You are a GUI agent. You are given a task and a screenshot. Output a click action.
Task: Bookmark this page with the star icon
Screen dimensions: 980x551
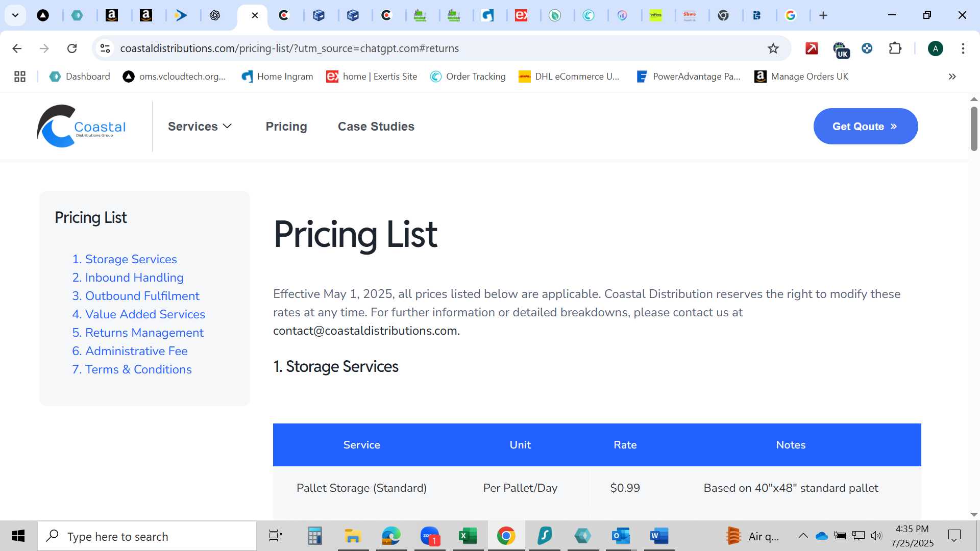click(773, 48)
